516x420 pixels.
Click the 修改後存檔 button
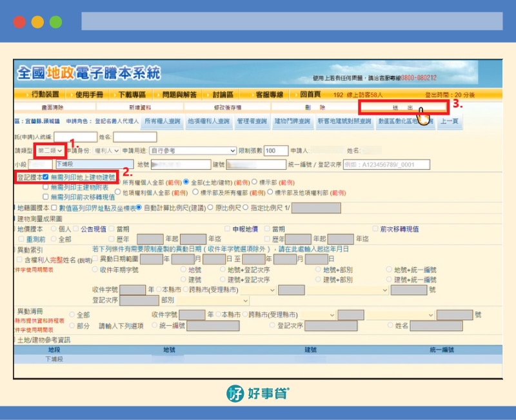tap(226, 107)
